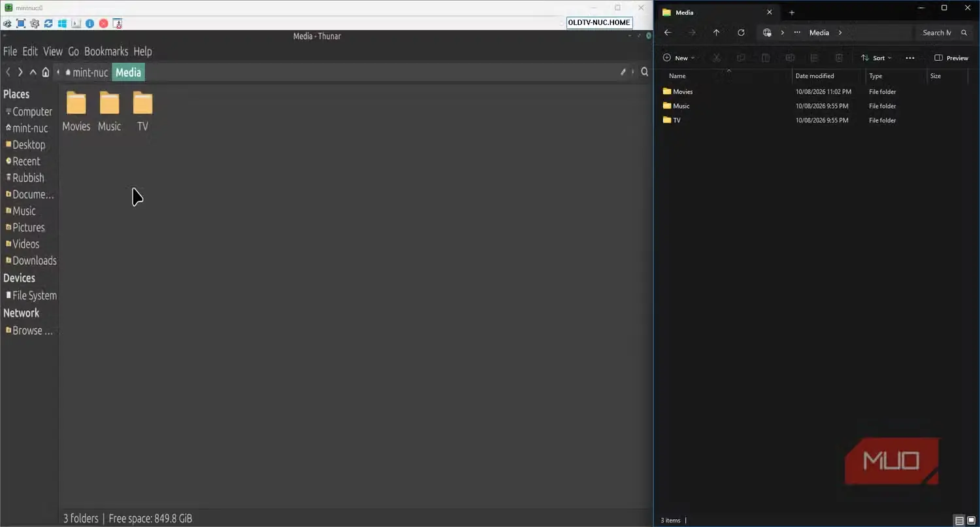This screenshot has width=980, height=527.
Task: Click the mint-nuc path button in Thunar
Action: pyautogui.click(x=86, y=73)
